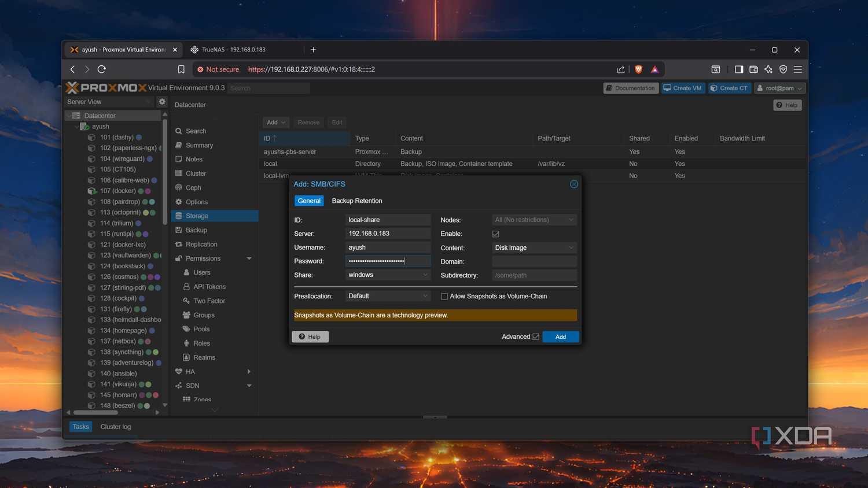Expand the HA section arrow
Screen dimensions: 868x488
249,372
